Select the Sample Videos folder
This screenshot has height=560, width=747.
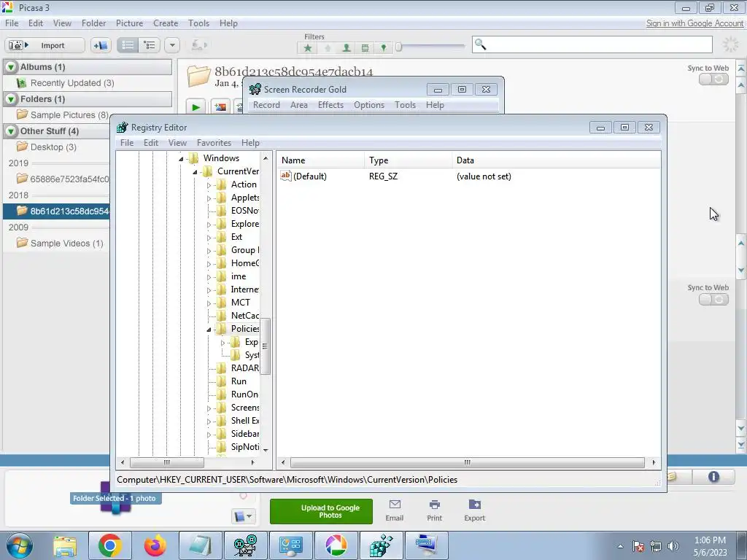[x=60, y=243]
